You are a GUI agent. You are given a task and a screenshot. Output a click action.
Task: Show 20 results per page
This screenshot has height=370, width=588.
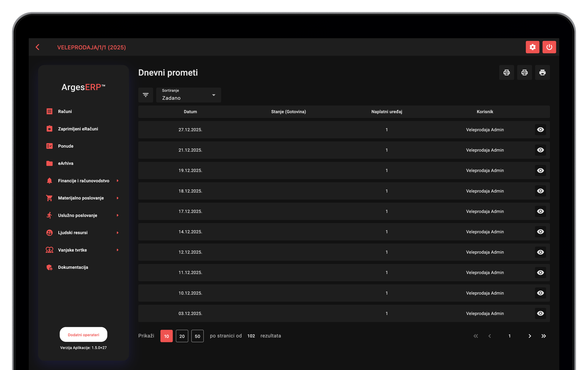coord(182,336)
